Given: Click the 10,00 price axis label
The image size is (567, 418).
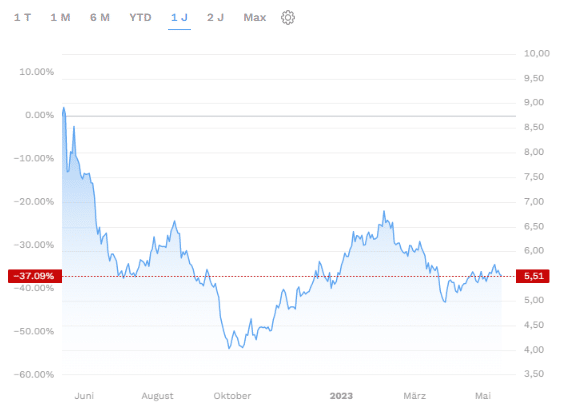Looking at the screenshot, I should click(x=537, y=54).
